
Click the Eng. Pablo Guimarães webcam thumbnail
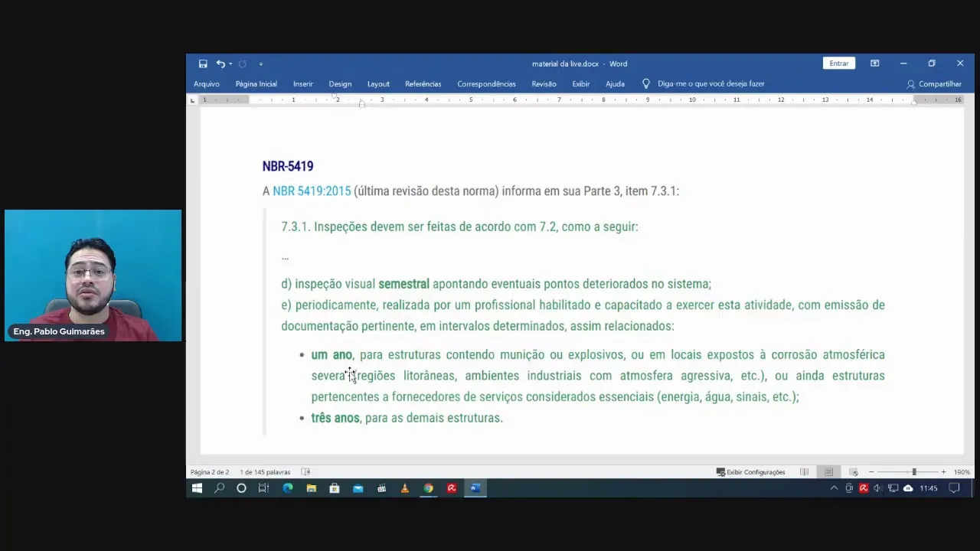[93, 275]
